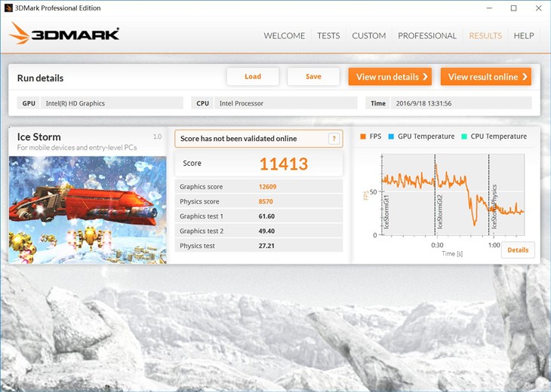
Task: Open the PROFESSIONAL tab
Action: [427, 35]
